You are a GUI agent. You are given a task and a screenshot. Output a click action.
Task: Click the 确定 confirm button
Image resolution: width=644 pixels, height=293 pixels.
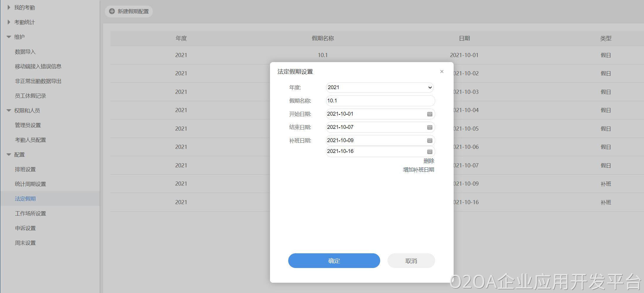coord(334,261)
